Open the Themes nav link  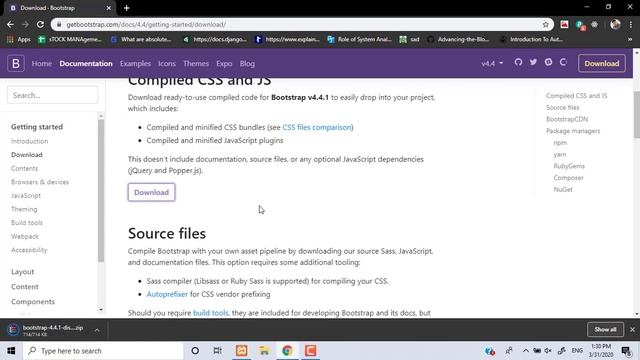click(x=196, y=64)
